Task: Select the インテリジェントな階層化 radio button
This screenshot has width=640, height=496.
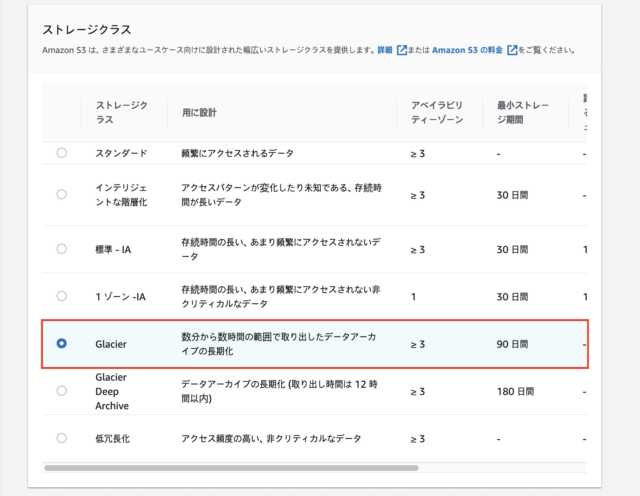Action: (62, 194)
